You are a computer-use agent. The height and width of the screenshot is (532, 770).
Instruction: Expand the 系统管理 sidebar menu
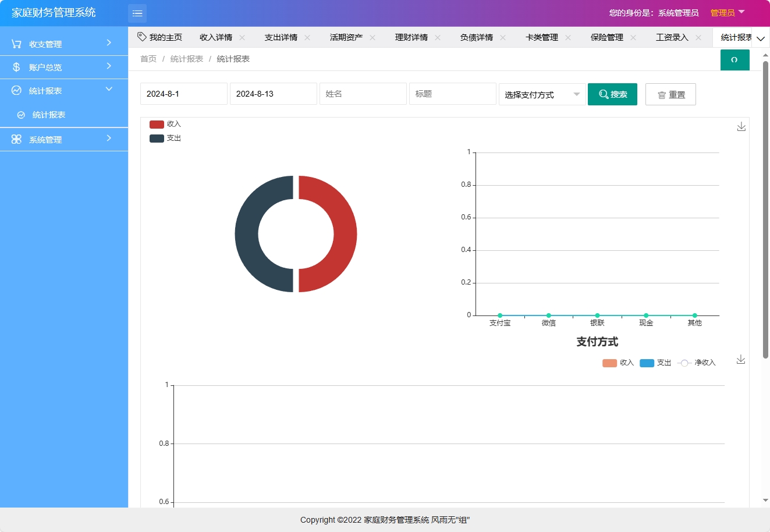tap(64, 139)
